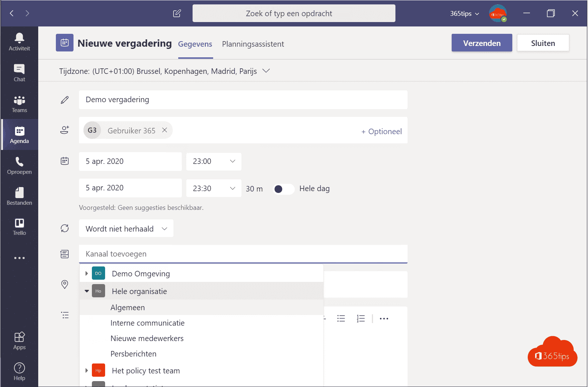Remove attendee Gebruiker 365
588x387 pixels.
pos(165,130)
